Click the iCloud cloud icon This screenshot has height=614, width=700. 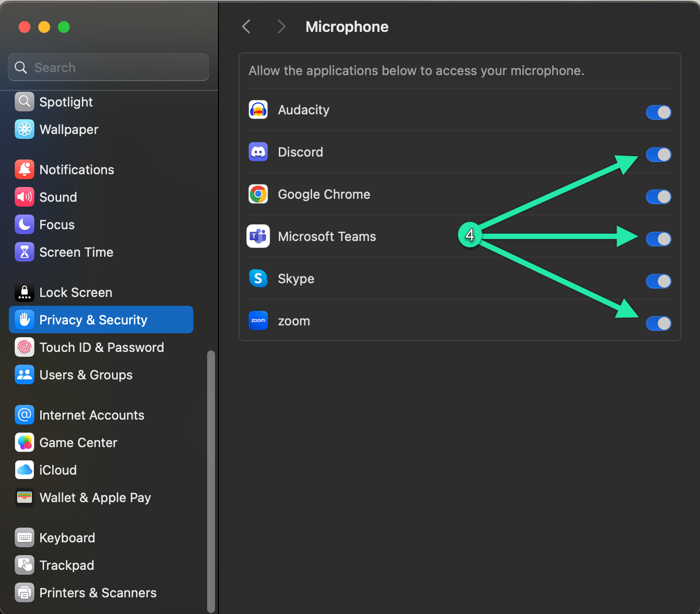click(x=25, y=470)
